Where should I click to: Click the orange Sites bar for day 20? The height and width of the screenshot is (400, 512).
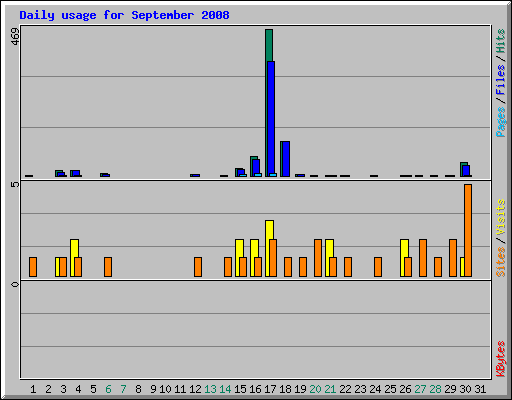click(x=318, y=258)
